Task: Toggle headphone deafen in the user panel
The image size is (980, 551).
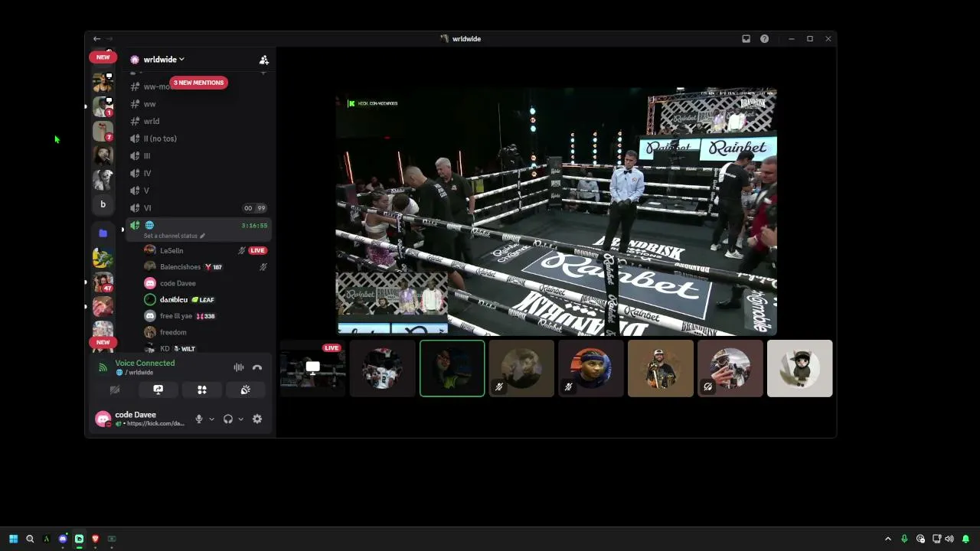Action: [x=227, y=419]
